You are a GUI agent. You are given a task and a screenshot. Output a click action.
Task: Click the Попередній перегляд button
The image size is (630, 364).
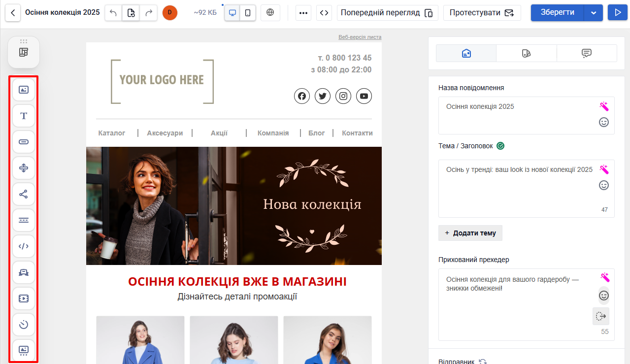387,13
